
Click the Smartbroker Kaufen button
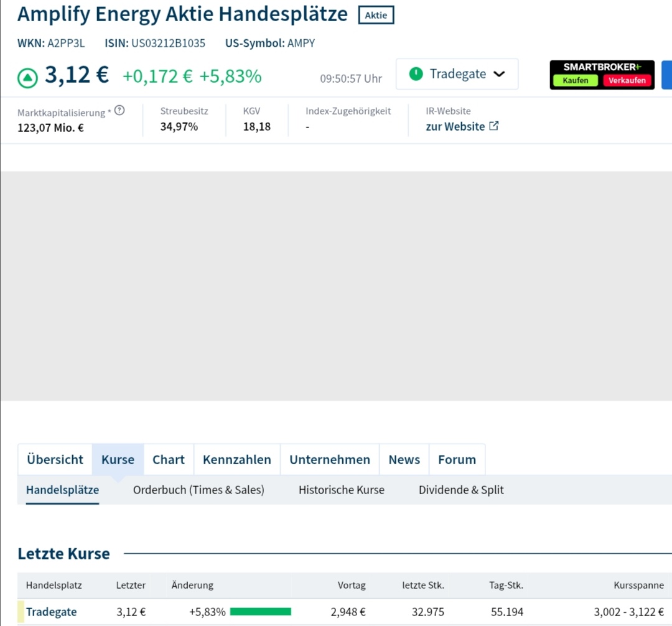tap(576, 80)
